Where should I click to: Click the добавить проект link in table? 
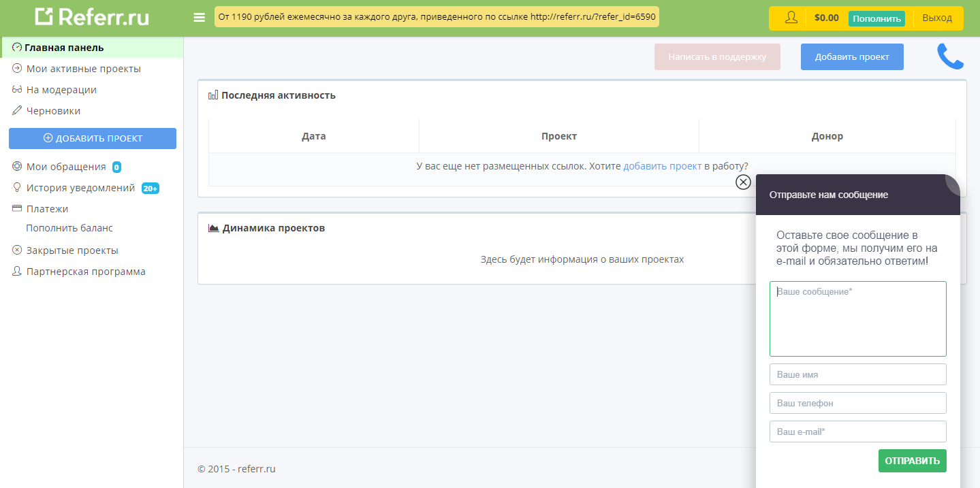[662, 166]
